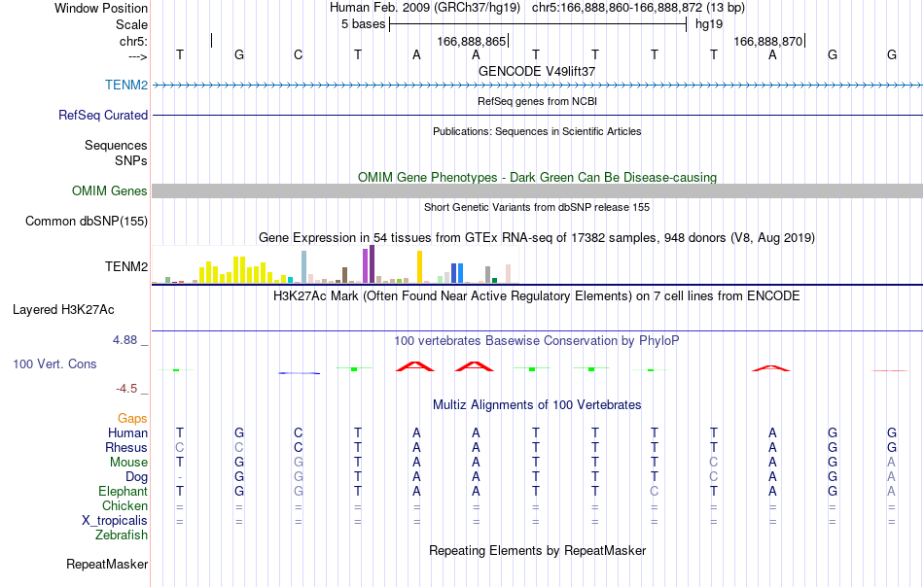
Task: Click the gold GTEx tissue bar
Action: (419, 267)
